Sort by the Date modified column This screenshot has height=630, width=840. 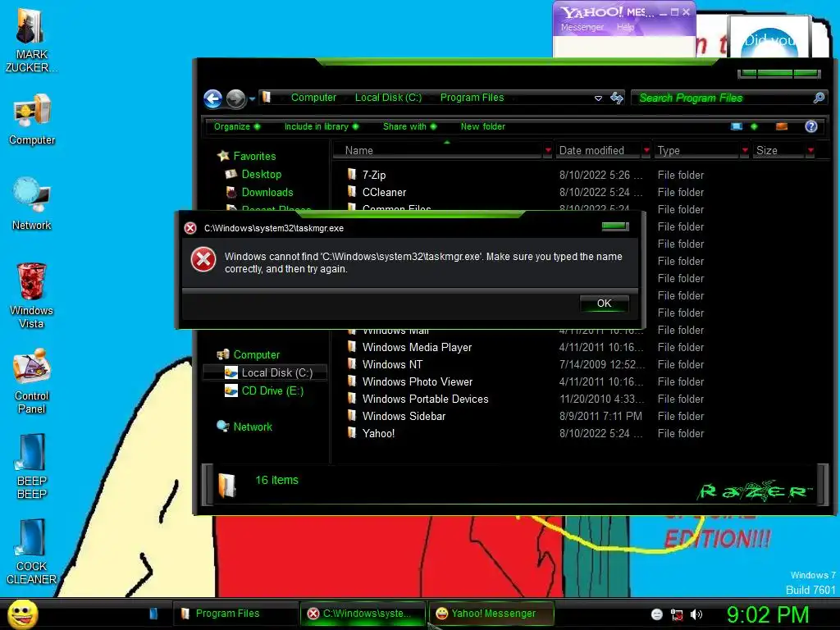click(x=597, y=151)
